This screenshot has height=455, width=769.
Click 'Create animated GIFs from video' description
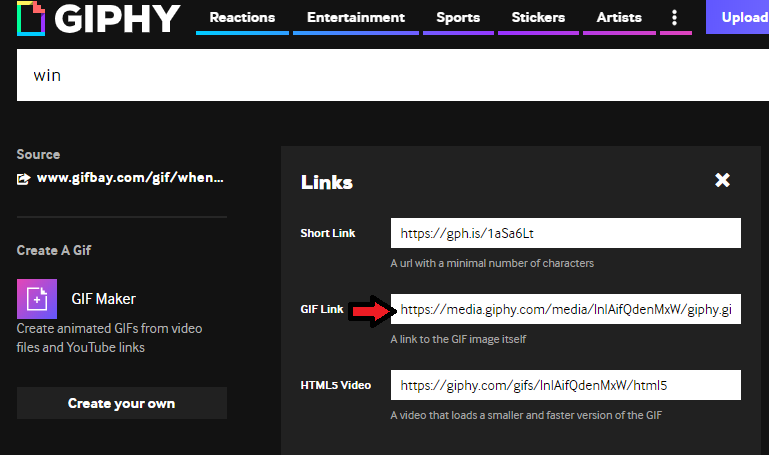pyautogui.click(x=109, y=338)
